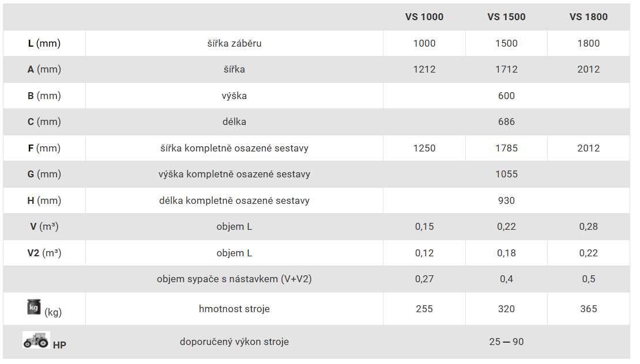
Task: Click the value 1785 in row F
Action: click(x=506, y=148)
